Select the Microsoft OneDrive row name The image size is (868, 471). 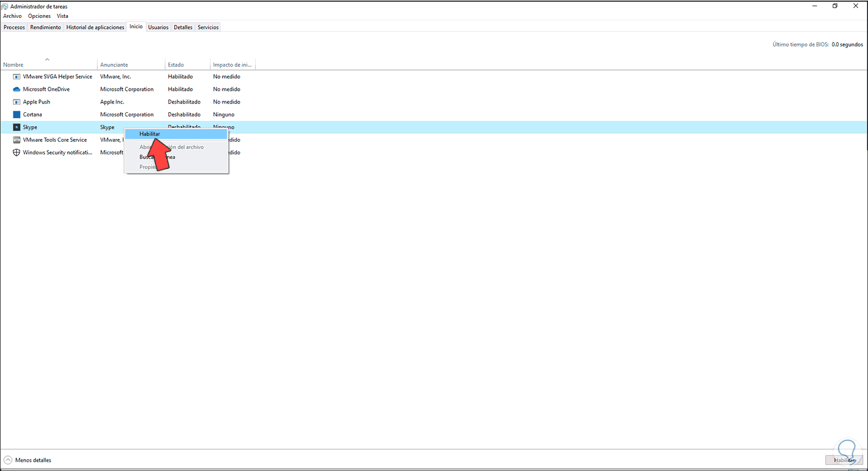46,89
